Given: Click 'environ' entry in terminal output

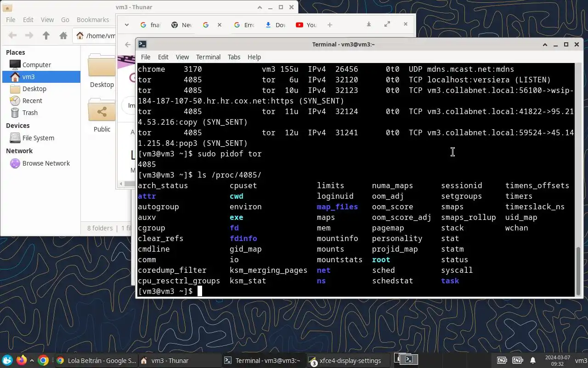Looking at the screenshot, I should (x=245, y=207).
